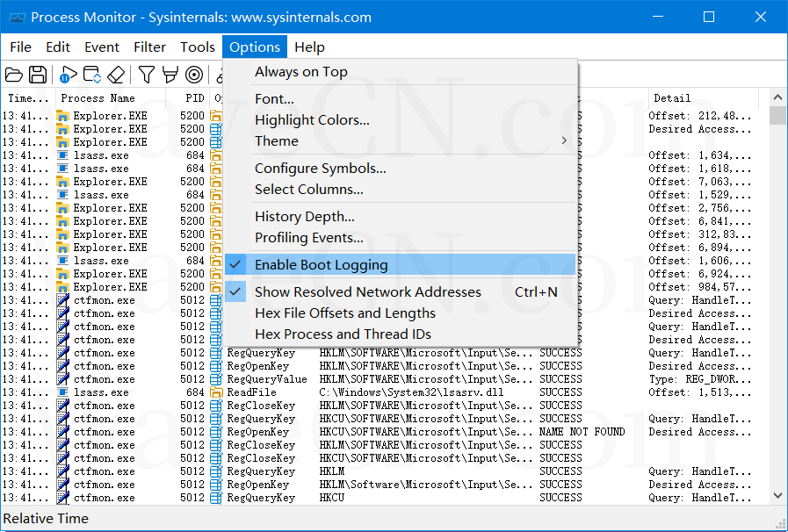Image resolution: width=788 pixels, height=532 pixels.
Task: Open the Profiling Events... dialog
Action: [x=400, y=238]
